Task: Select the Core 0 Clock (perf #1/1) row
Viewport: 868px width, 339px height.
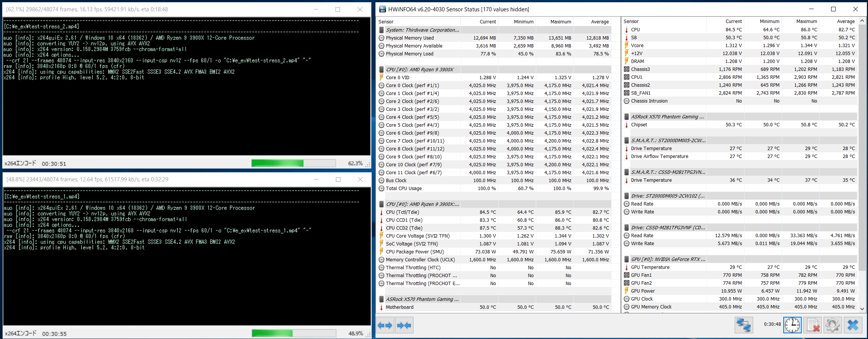Action: [x=494, y=85]
